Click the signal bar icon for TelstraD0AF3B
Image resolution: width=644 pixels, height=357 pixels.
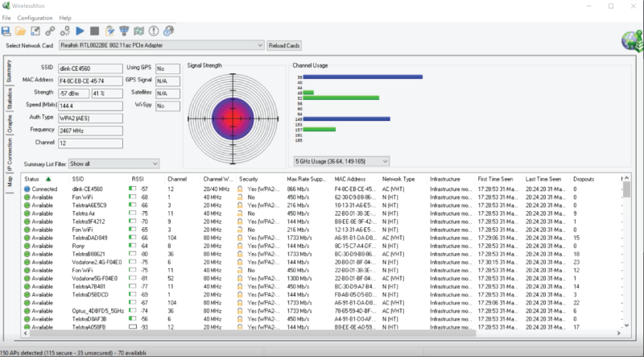click(x=133, y=319)
